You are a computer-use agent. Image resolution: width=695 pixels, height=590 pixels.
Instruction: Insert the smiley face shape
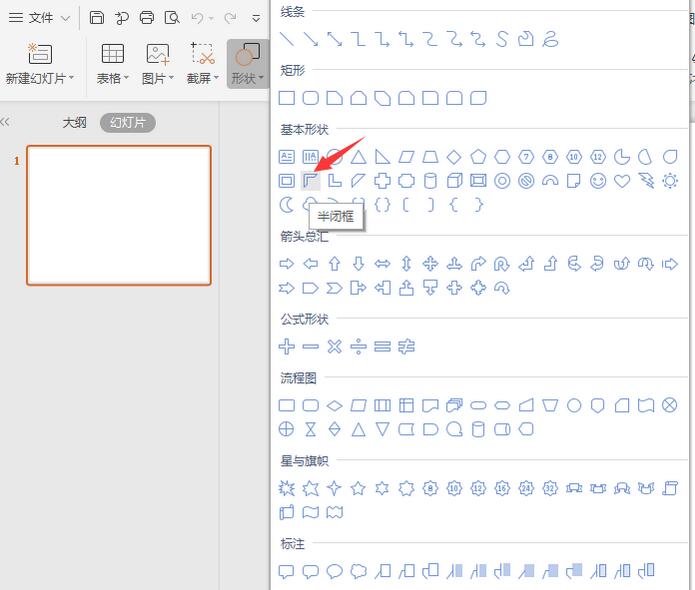(x=598, y=181)
